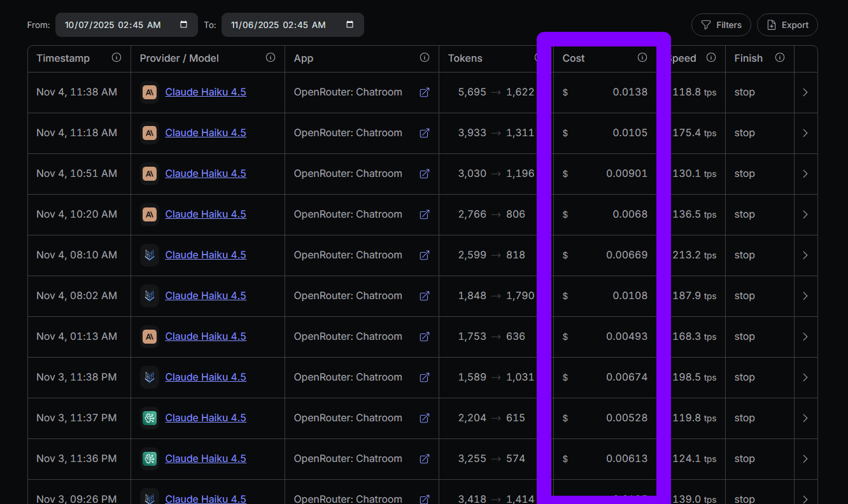Expand the Nov 4, 11:18 AM row chevron
The width and height of the screenshot is (848, 504).
click(805, 133)
